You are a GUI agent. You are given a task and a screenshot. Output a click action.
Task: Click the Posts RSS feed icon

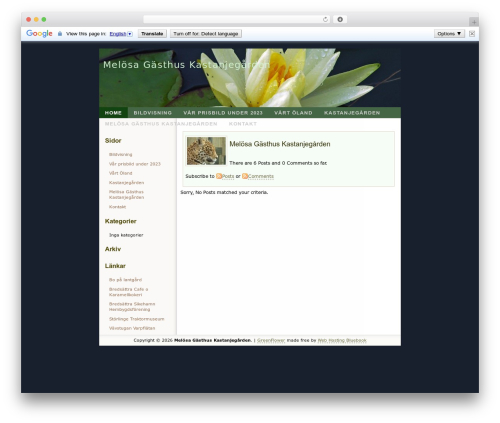pyautogui.click(x=219, y=176)
